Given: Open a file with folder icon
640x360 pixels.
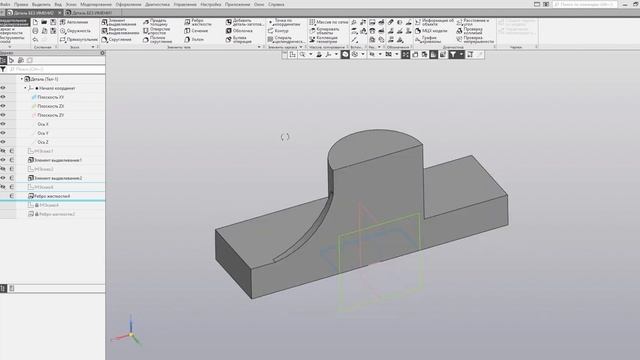Looking at the screenshot, I should point(44,22).
